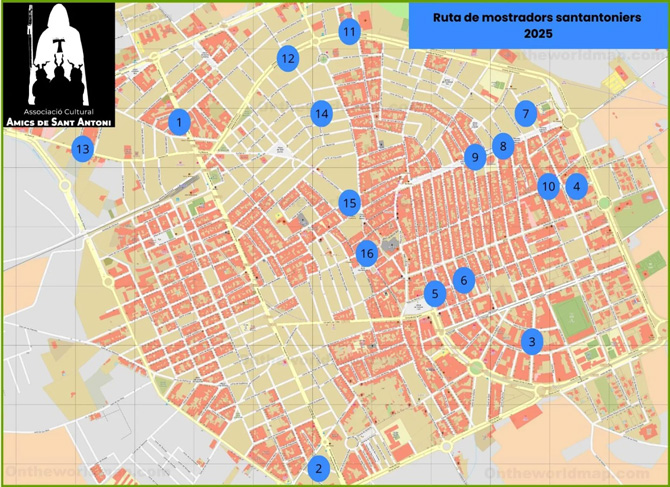
Task: Click marker number 9
Action: tap(475, 156)
